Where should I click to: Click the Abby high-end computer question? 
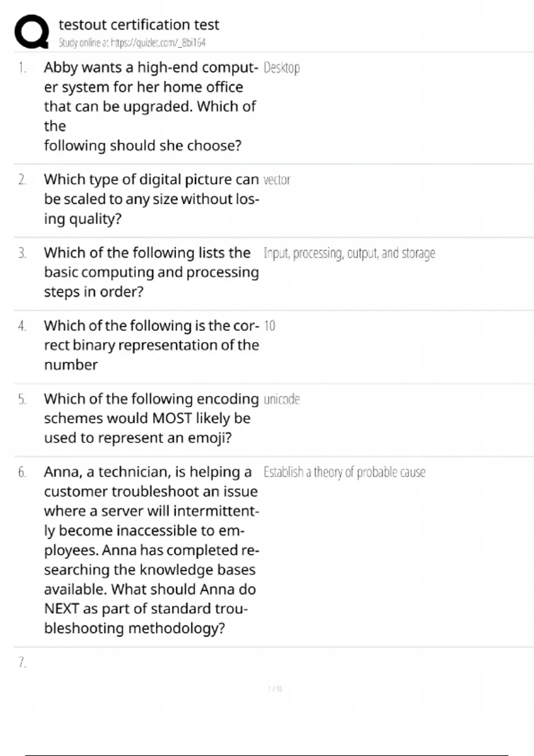pos(150,106)
